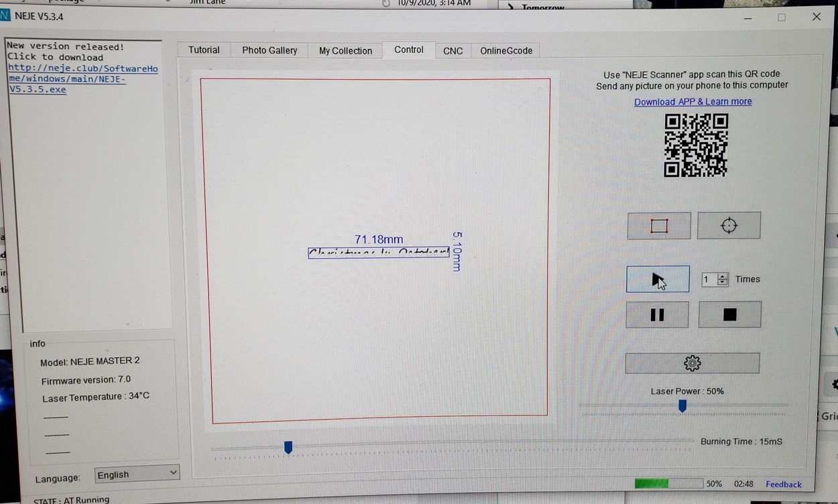Go to the CNC tab

tap(453, 51)
